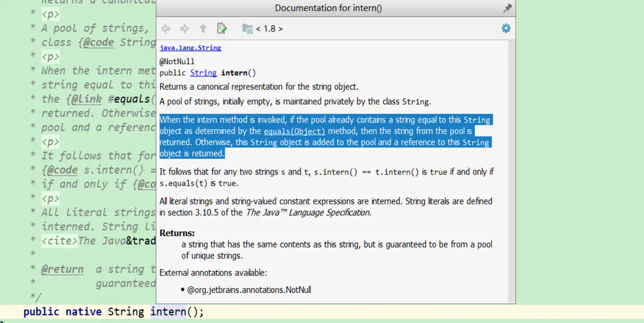Image resolution: width=644 pixels, height=323 pixels.
Task: Click the 'native' keyword in the editor
Action: click(84, 311)
